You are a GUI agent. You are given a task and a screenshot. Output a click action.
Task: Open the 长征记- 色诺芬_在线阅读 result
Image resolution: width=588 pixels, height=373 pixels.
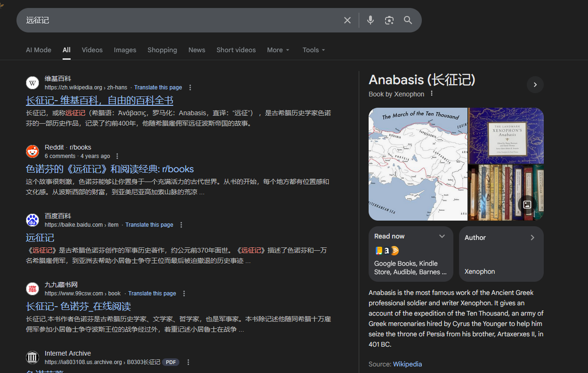(78, 307)
